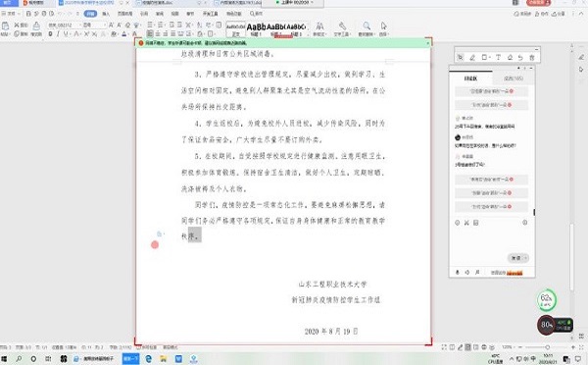Screen dimensions: 588x365
Task: Open the emoji picker in chat panel
Action: [x=457, y=223]
